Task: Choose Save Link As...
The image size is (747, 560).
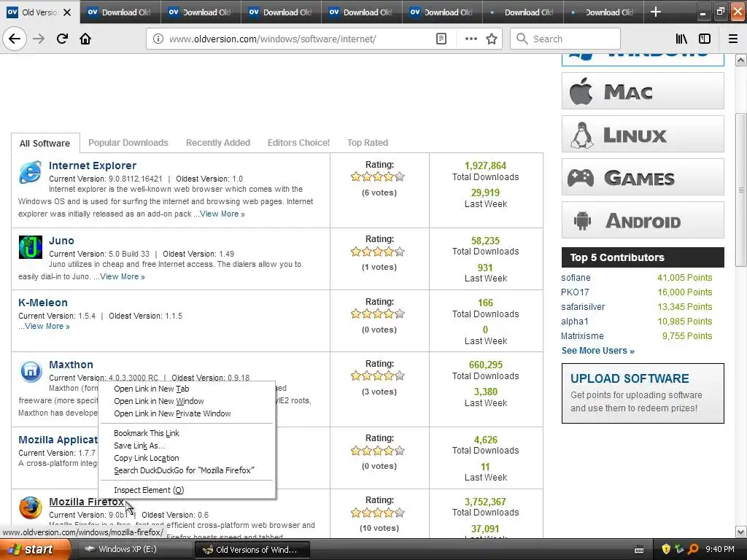Action: tap(187, 446)
